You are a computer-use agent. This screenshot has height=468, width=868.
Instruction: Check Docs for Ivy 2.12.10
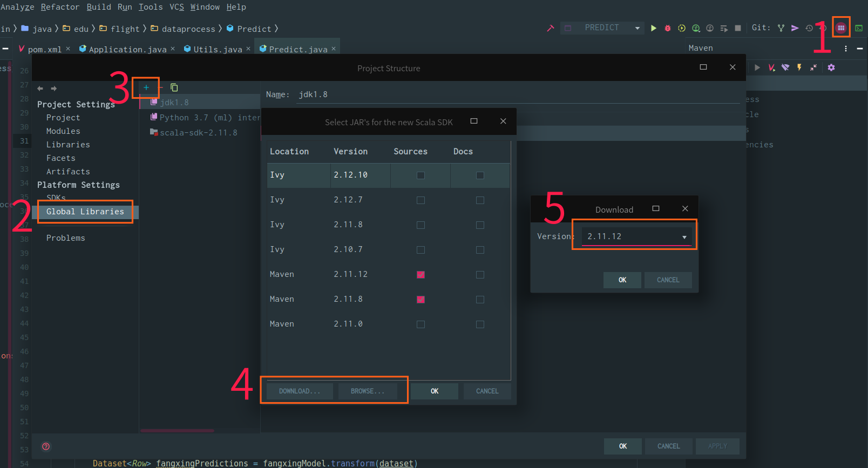pos(480,175)
